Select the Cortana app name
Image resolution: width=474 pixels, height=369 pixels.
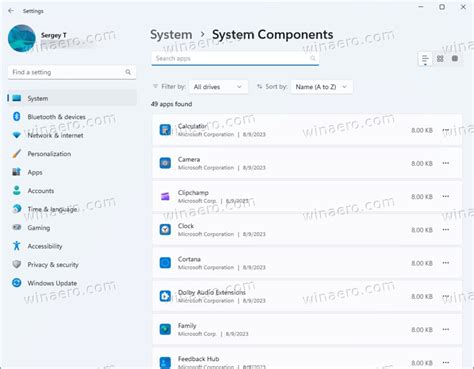(189, 259)
